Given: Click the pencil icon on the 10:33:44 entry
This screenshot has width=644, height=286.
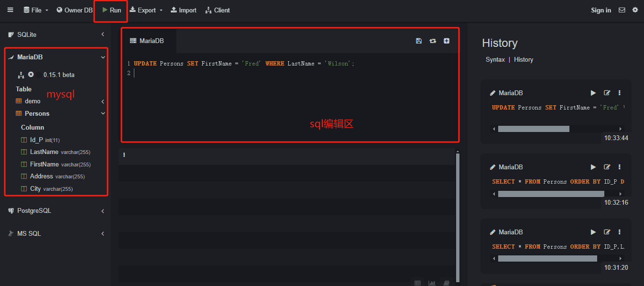Looking at the screenshot, I should [493, 93].
